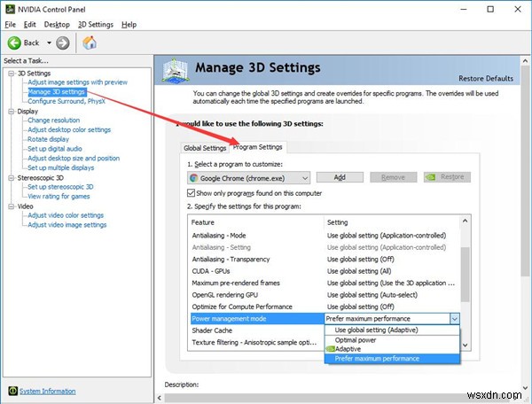Collapse the Stereoscopic 3D tree node
532x404 pixels.
click(x=12, y=177)
